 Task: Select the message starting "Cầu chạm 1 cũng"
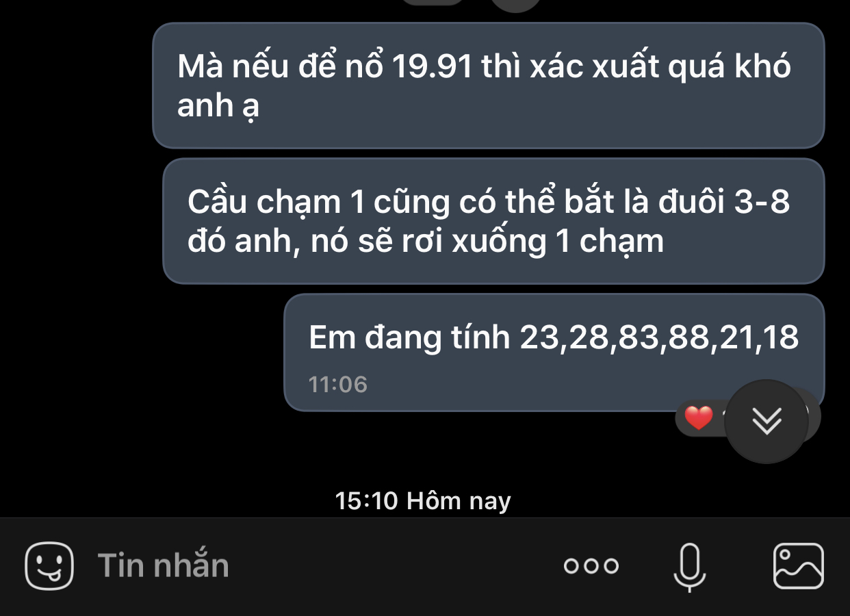click(493, 221)
